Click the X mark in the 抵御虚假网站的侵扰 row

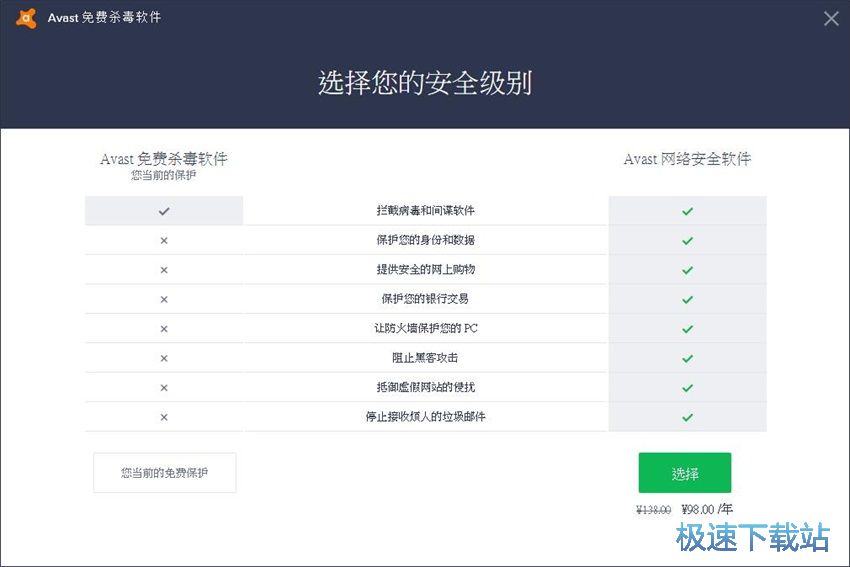click(x=164, y=388)
